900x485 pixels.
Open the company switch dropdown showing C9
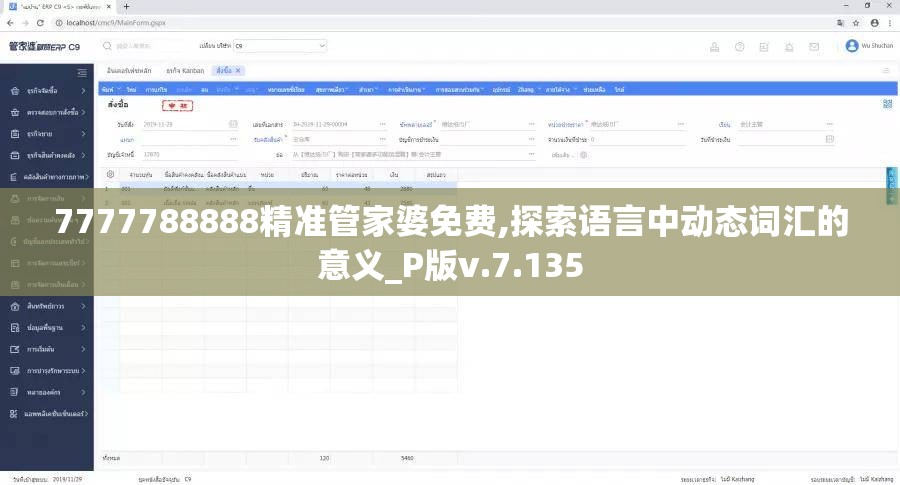280,46
